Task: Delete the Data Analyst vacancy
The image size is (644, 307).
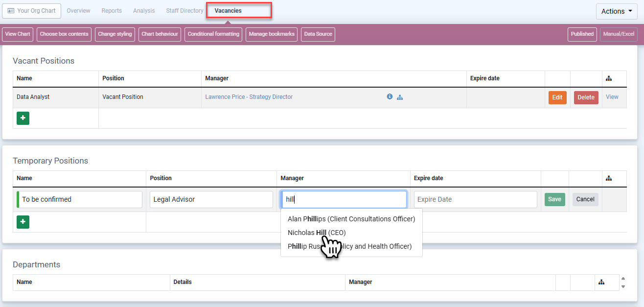Action: (x=586, y=97)
